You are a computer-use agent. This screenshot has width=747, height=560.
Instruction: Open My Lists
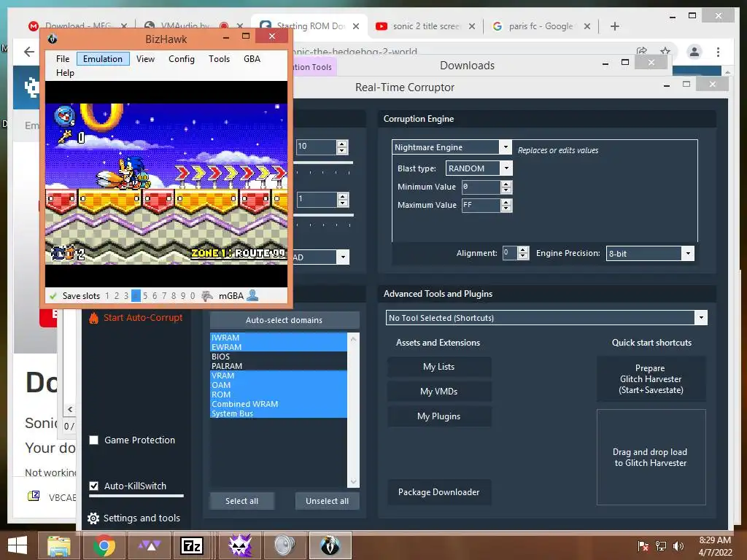pyautogui.click(x=438, y=367)
